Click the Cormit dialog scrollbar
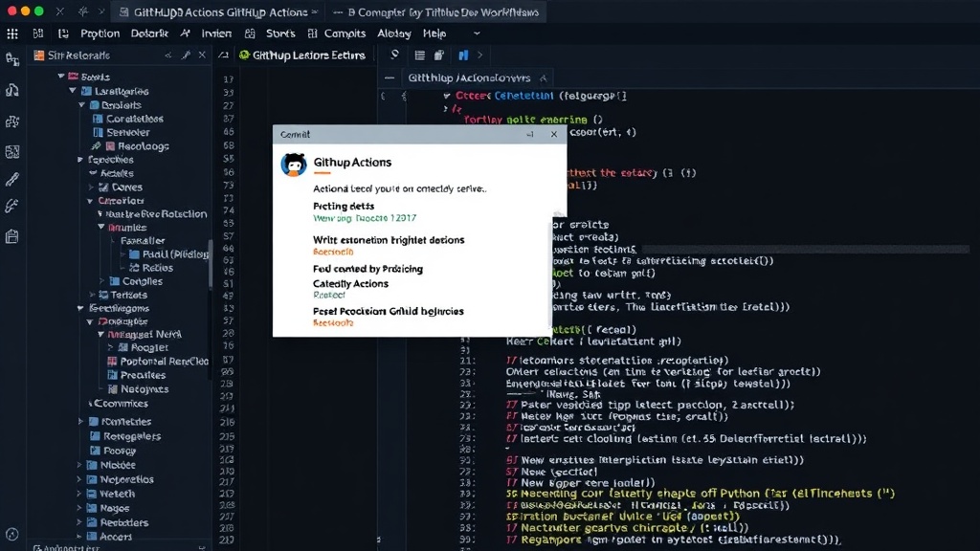The height and width of the screenshot is (551, 980). (550, 275)
